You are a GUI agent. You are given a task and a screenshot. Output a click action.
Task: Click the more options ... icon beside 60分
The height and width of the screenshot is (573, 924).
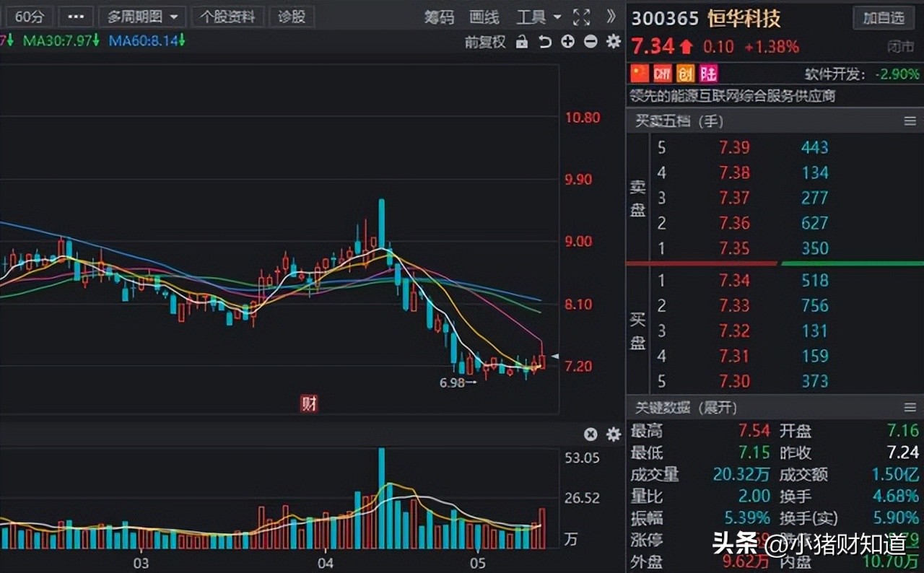76,16
